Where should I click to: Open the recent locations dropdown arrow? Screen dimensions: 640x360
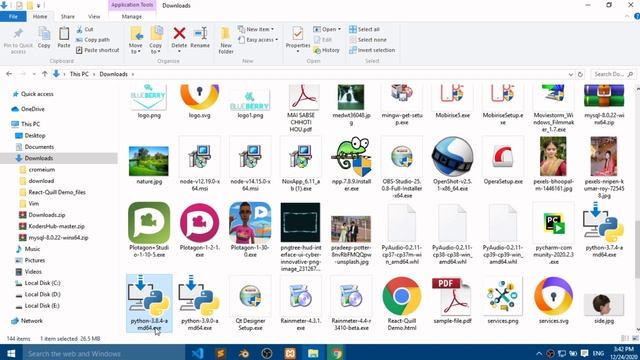tap(34, 74)
